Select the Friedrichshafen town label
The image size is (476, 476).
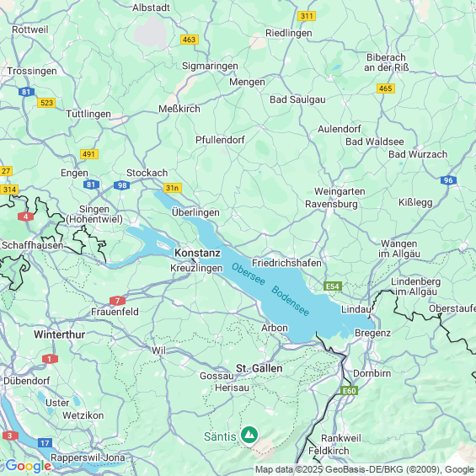(286, 263)
